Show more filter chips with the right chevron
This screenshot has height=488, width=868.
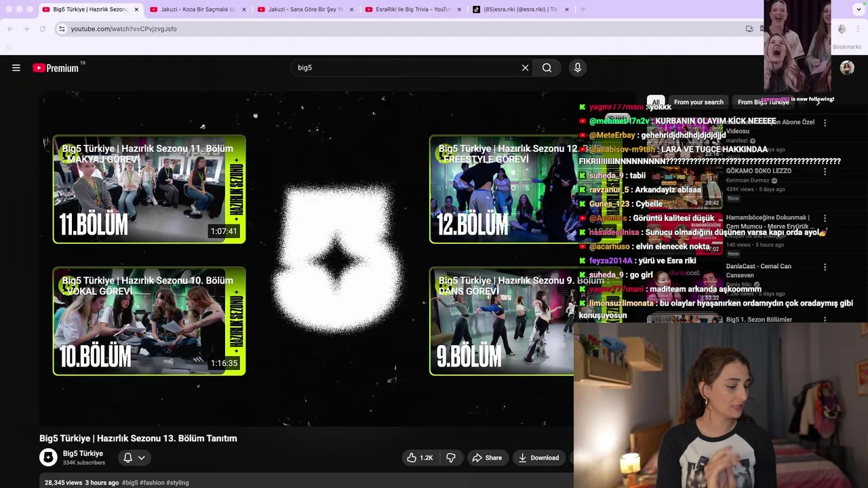pos(818,102)
